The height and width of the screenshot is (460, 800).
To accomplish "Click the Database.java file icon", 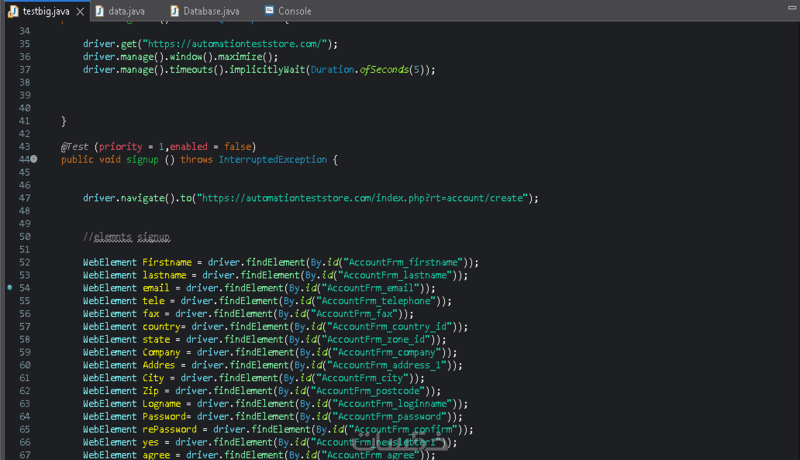I will (174, 11).
